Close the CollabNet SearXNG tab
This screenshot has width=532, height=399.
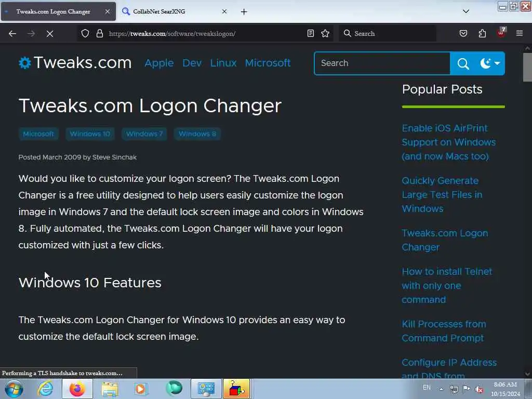pyautogui.click(x=224, y=11)
